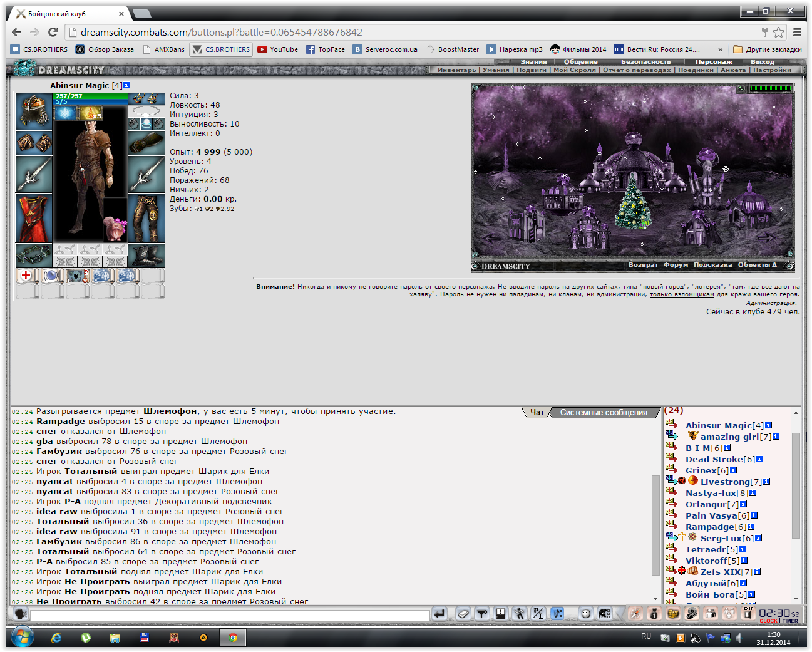Reload the page

pyautogui.click(x=53, y=32)
